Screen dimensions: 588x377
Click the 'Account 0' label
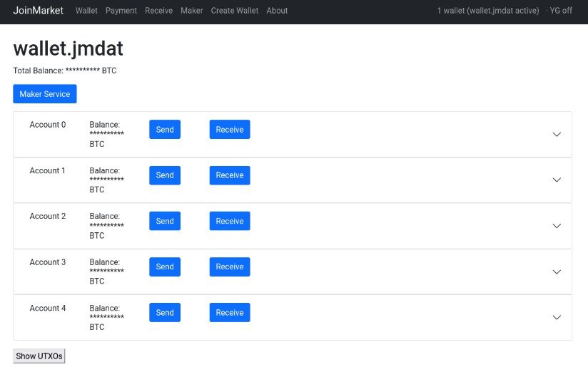point(48,125)
